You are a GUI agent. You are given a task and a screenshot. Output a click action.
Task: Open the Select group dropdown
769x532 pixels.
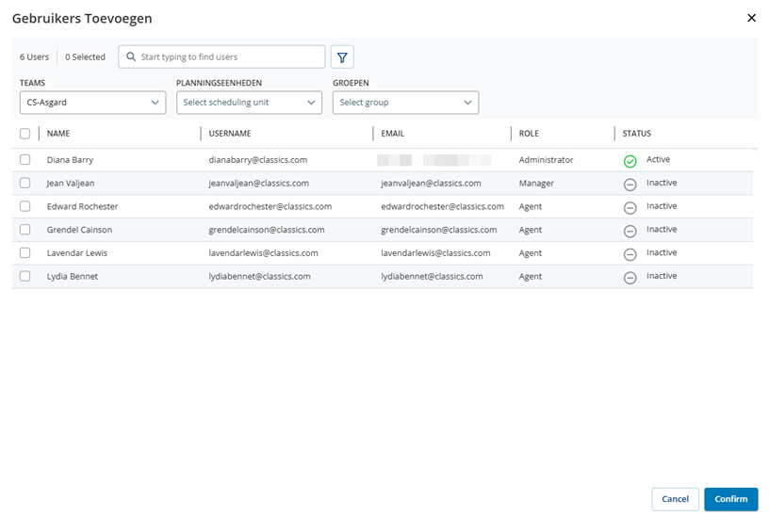coord(405,103)
